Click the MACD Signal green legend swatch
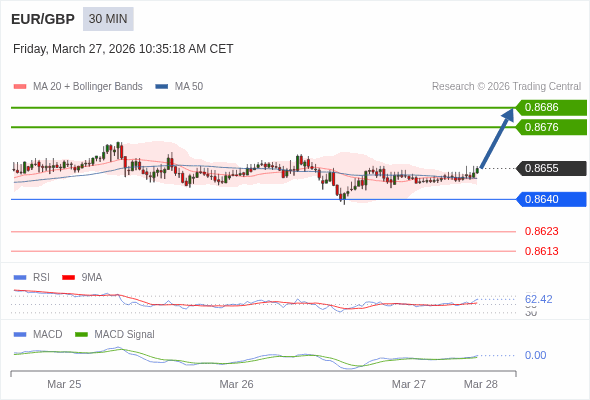 (81, 335)
